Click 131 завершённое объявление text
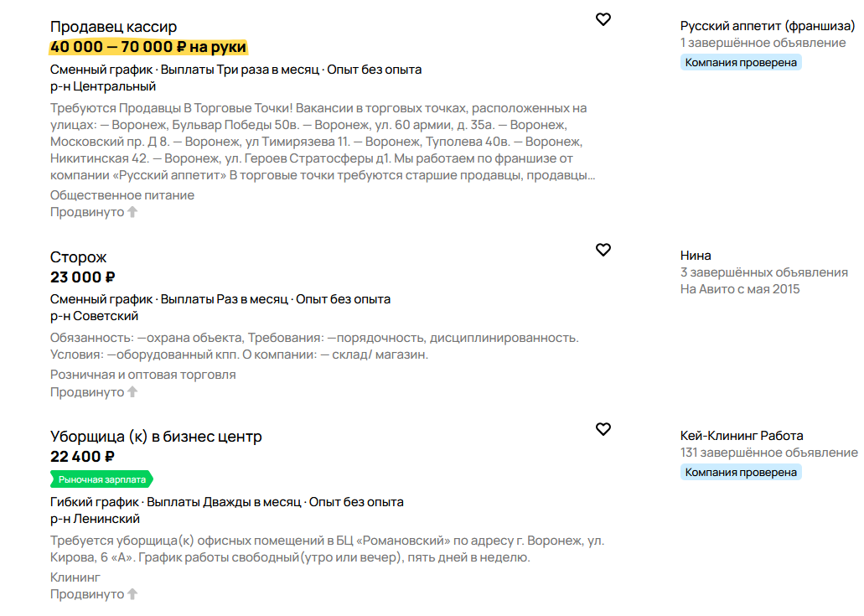 [769, 453]
